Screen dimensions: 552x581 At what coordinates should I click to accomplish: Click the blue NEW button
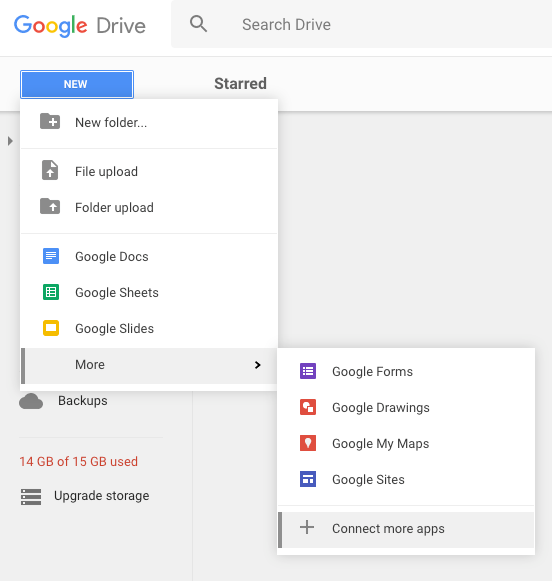pos(77,84)
